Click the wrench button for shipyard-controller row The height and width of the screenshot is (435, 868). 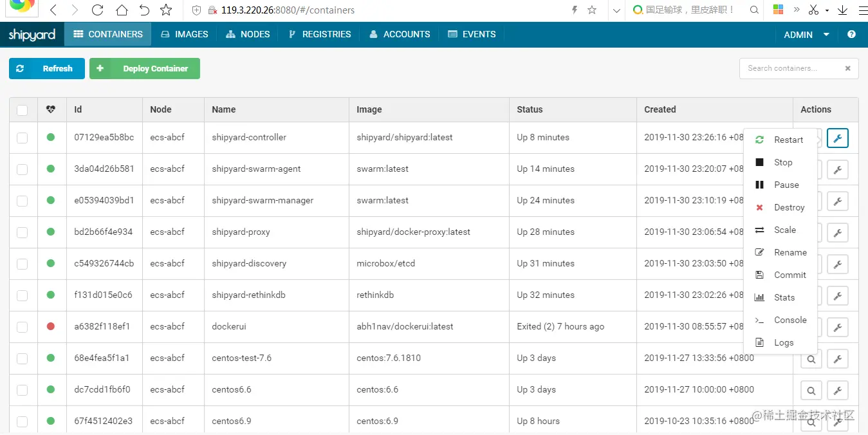click(x=838, y=138)
